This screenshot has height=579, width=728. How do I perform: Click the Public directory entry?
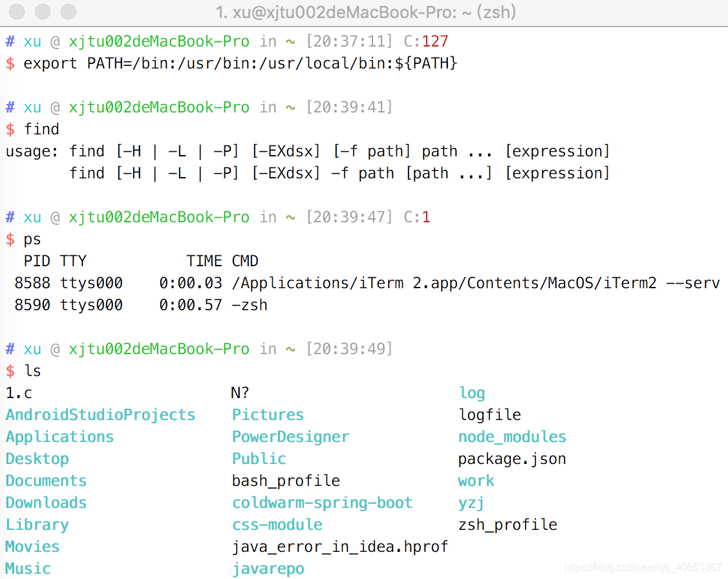259,459
